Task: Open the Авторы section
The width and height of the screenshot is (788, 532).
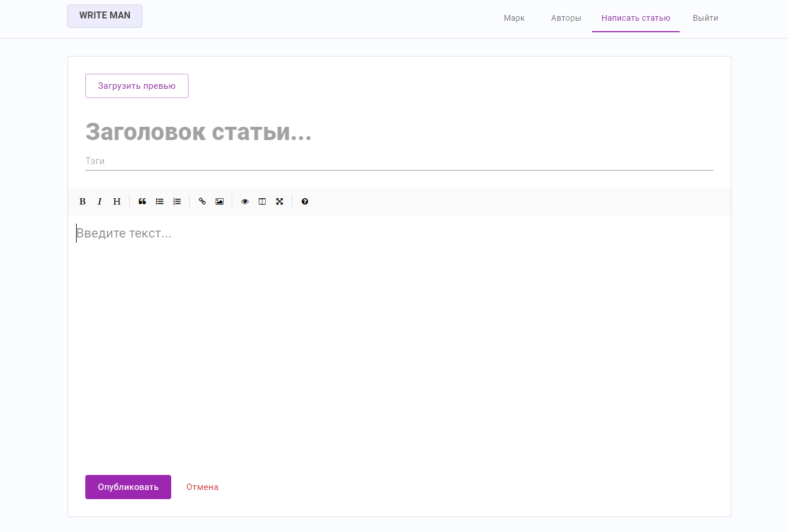Action: click(565, 18)
